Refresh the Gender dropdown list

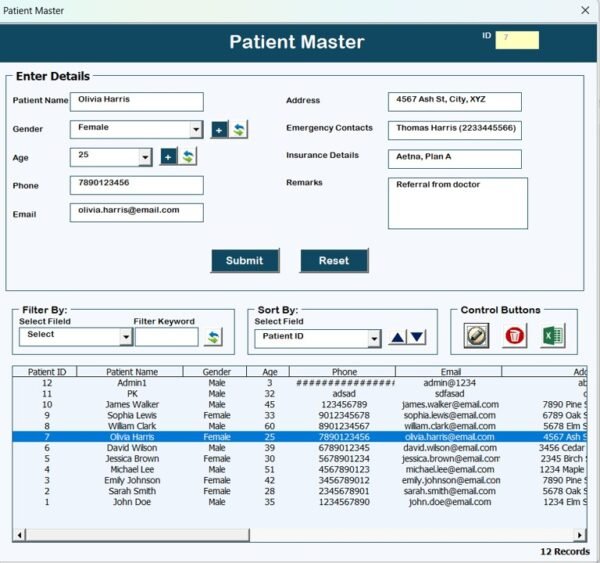click(239, 130)
